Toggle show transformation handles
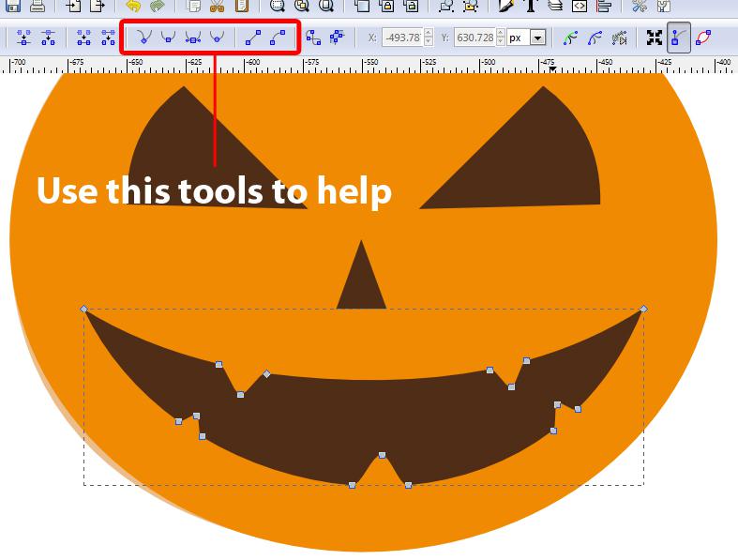Image resolution: width=738 pixels, height=560 pixels. click(x=655, y=38)
